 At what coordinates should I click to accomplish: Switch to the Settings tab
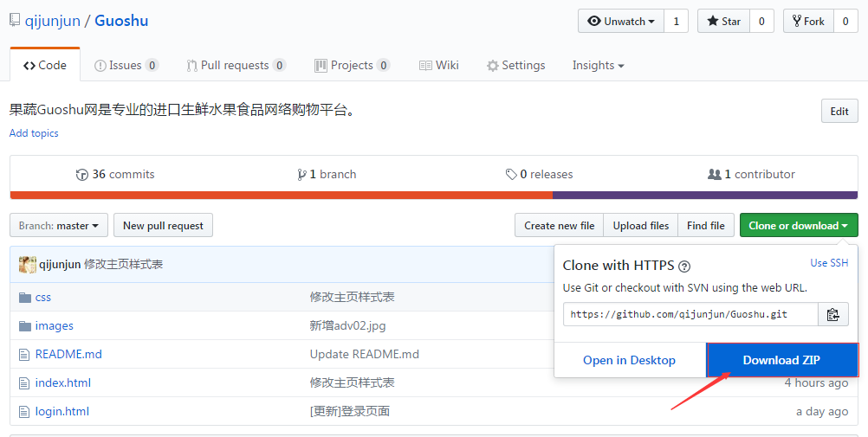[x=516, y=65]
